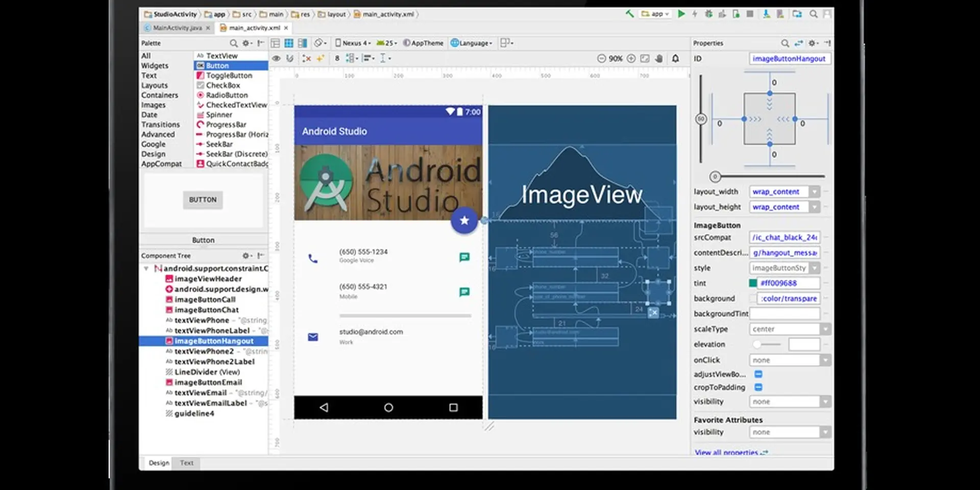Toggle the adjustViewBounds property

click(x=758, y=374)
